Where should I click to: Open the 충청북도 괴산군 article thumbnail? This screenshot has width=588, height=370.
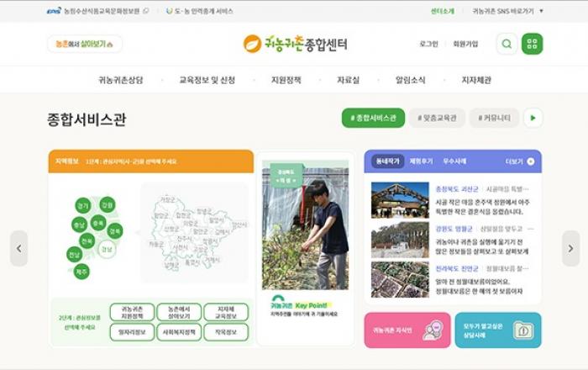click(400, 200)
